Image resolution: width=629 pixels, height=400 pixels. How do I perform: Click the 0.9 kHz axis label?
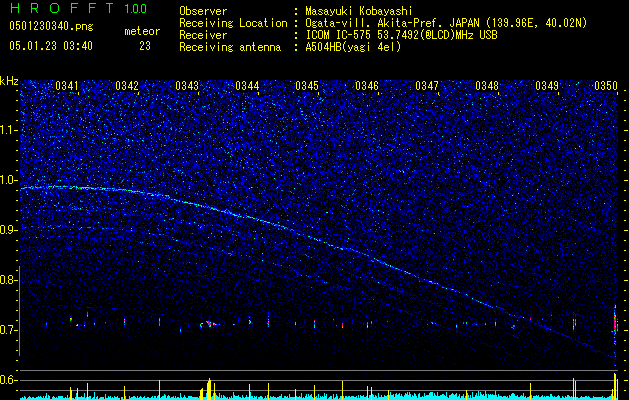9,230
